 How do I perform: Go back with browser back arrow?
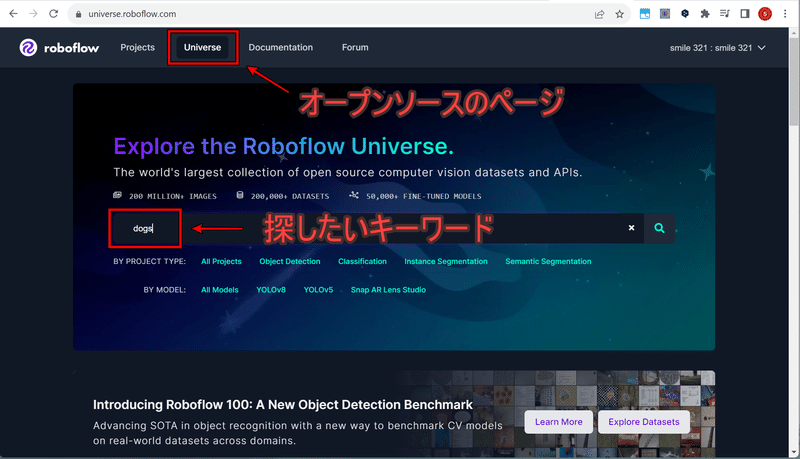click(13, 14)
